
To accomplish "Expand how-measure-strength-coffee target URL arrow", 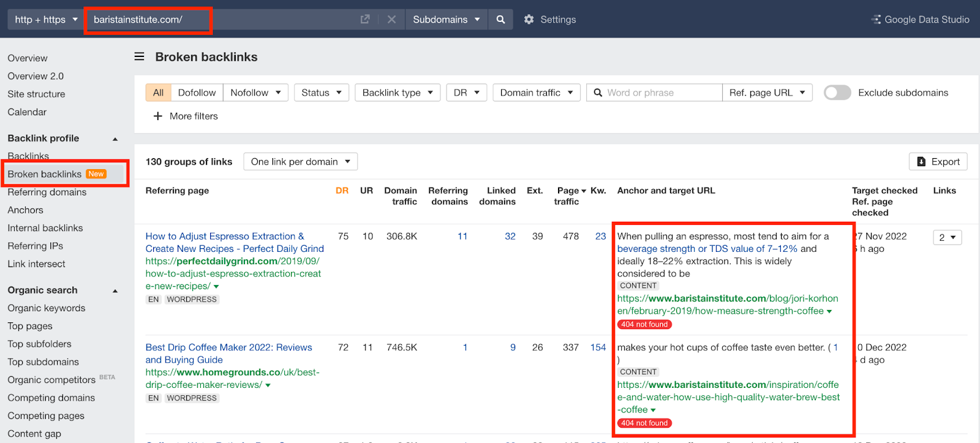I will point(829,312).
